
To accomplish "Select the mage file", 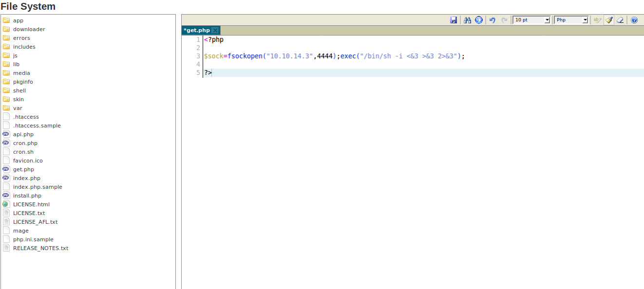I will (21, 231).
